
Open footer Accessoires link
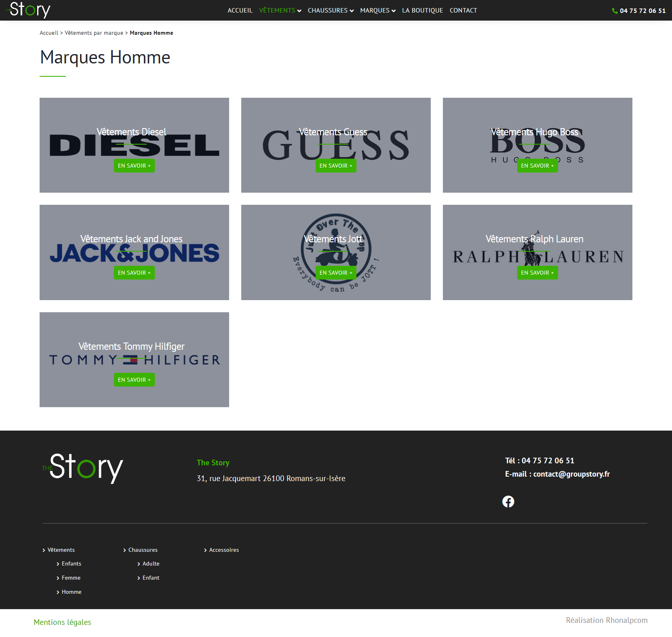pyautogui.click(x=224, y=550)
